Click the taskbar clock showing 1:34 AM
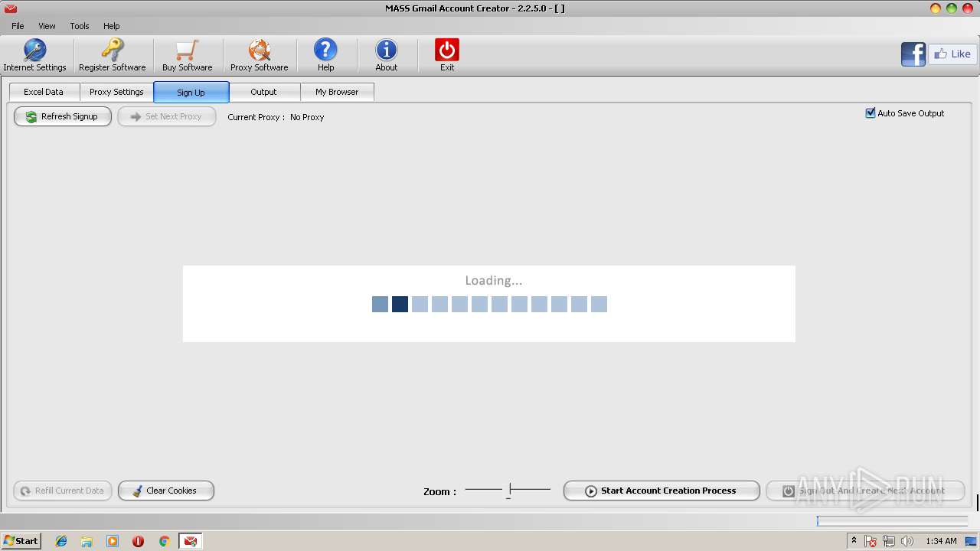This screenshot has width=980, height=551. 941,541
